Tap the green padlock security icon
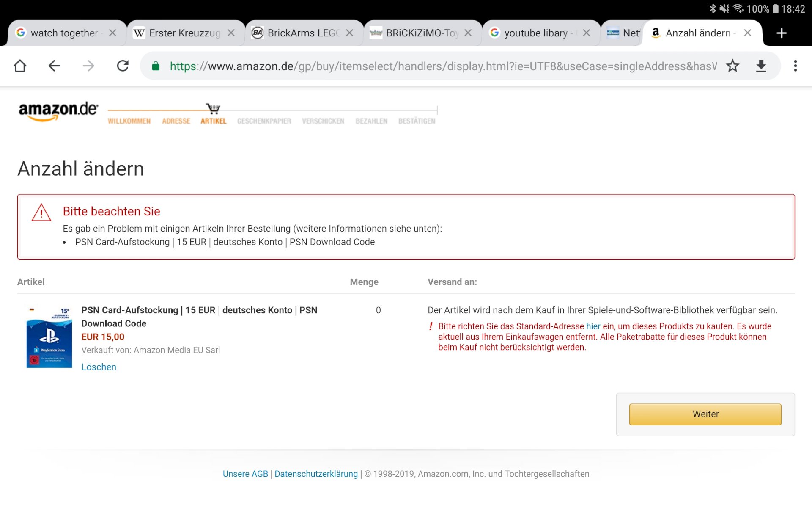The width and height of the screenshot is (812, 508). click(x=156, y=66)
